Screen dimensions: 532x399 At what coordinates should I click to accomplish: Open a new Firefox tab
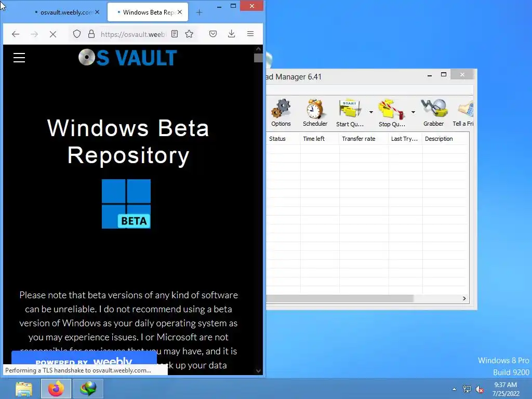click(199, 12)
